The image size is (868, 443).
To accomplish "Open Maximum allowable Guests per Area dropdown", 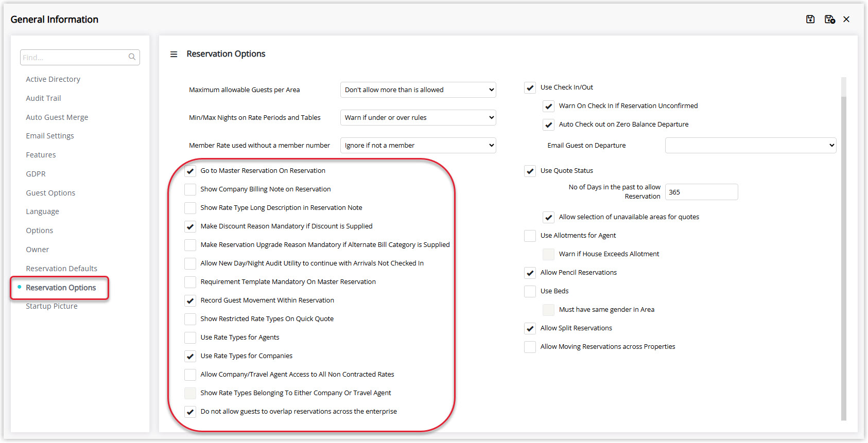I will point(418,90).
